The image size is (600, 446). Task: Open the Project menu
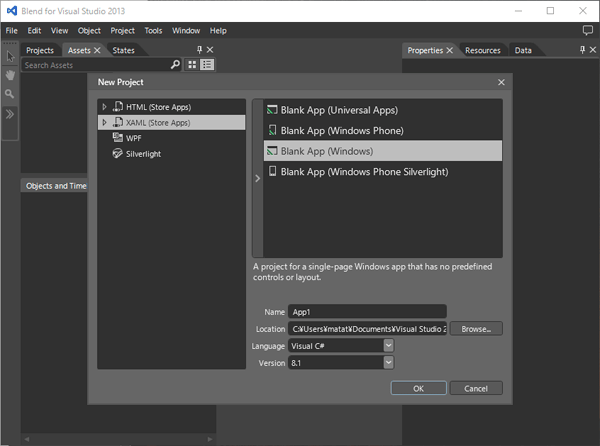click(122, 31)
